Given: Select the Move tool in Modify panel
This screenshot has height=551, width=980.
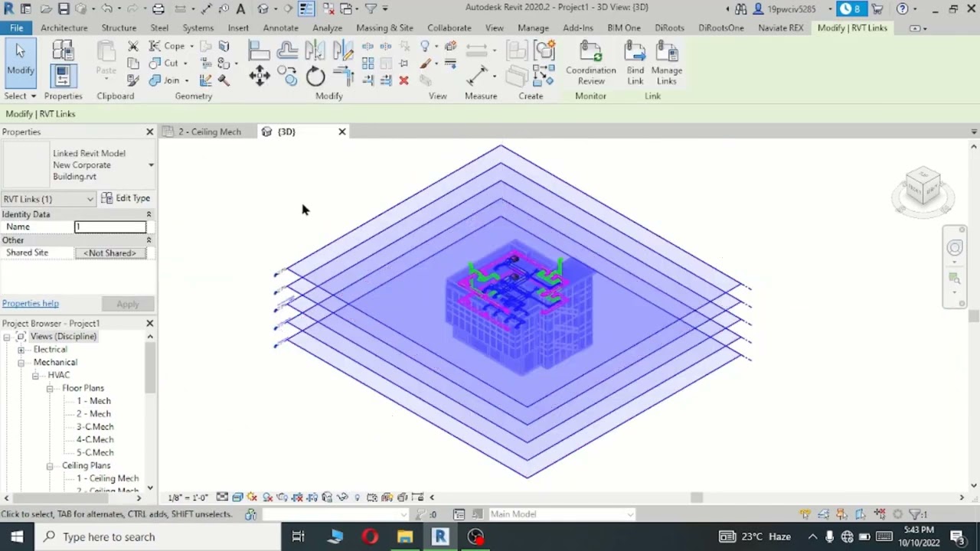Looking at the screenshot, I should [259, 77].
